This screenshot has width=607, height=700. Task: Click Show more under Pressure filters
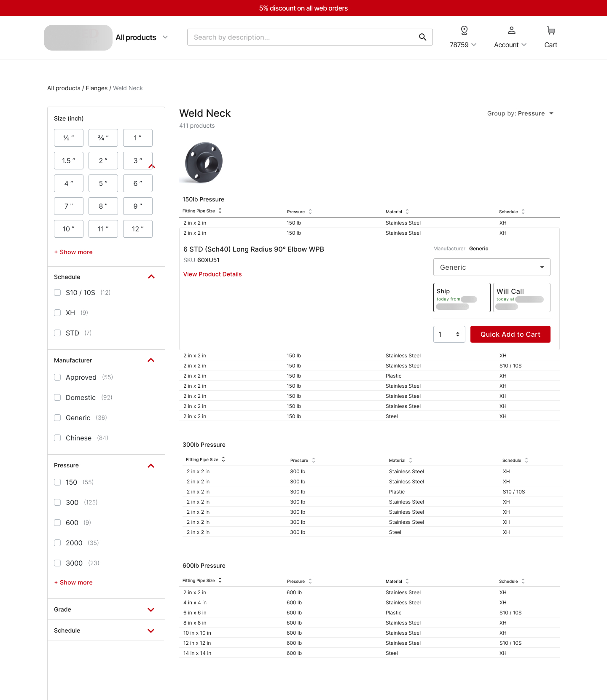(x=73, y=582)
